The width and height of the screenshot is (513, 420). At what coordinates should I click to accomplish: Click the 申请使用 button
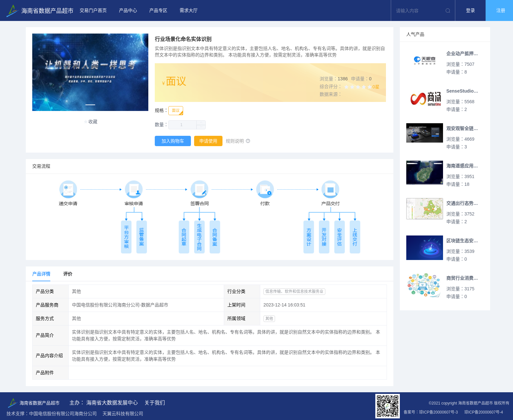[208, 141]
